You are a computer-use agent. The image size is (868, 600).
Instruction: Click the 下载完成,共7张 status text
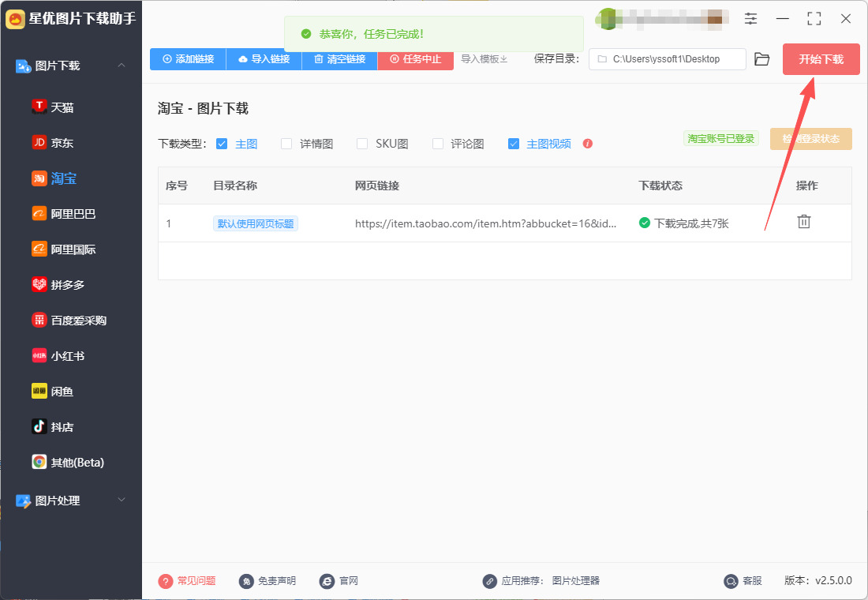(691, 223)
